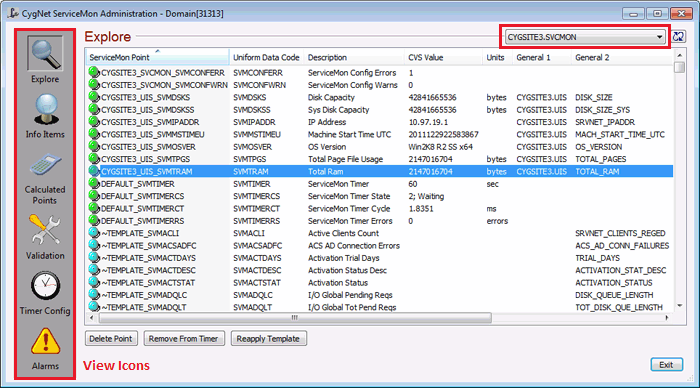Click the '2; Waiting' CVS value
Image resolution: width=700 pixels, height=388 pixels.
[426, 196]
